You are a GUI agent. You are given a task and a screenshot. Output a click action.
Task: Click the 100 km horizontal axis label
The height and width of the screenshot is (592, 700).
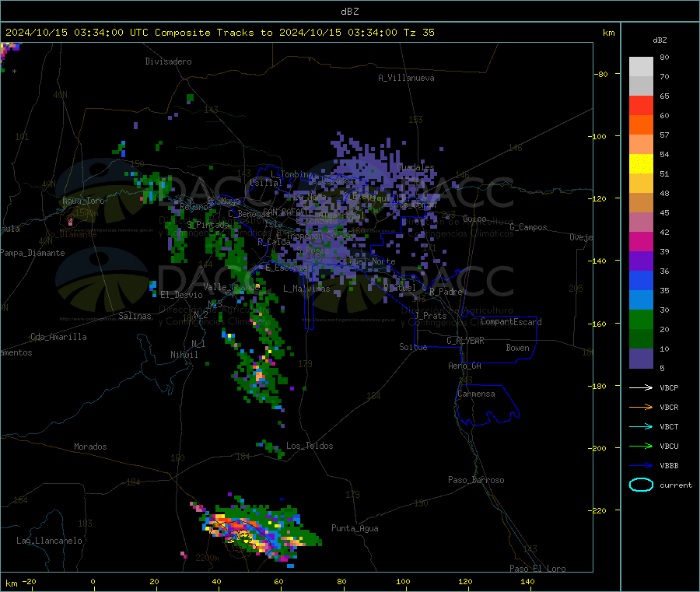(403, 581)
